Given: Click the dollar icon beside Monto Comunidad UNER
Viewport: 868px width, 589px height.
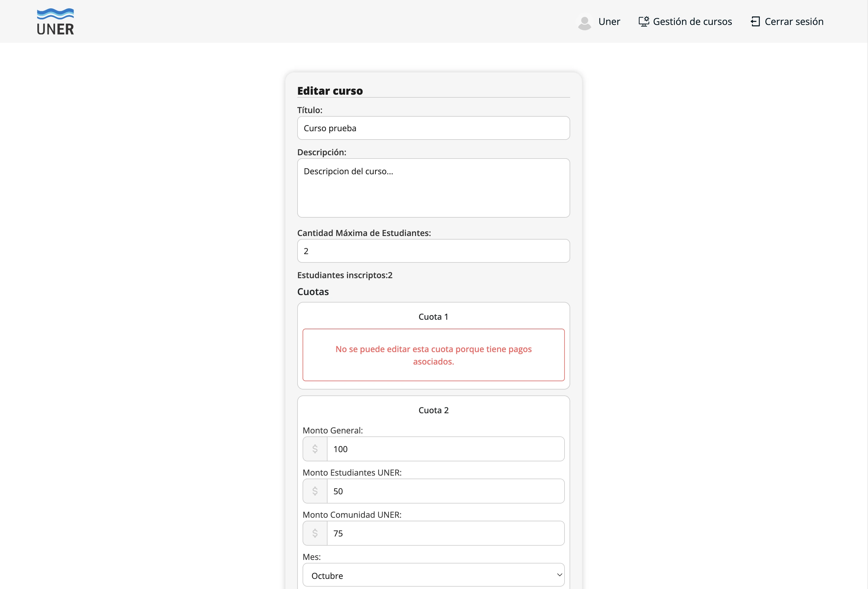Looking at the screenshot, I should pyautogui.click(x=314, y=533).
